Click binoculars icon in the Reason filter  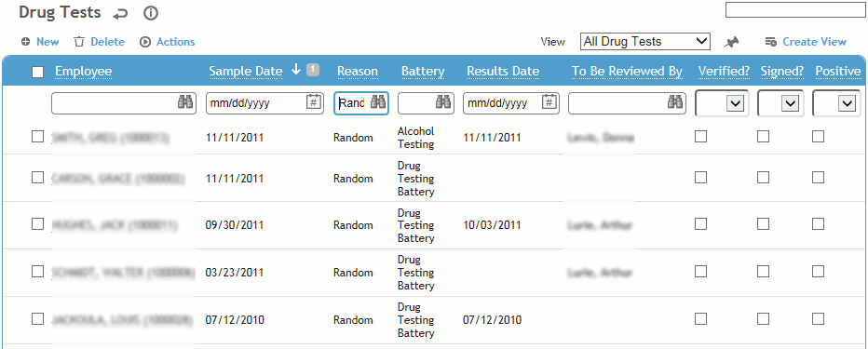click(x=378, y=103)
